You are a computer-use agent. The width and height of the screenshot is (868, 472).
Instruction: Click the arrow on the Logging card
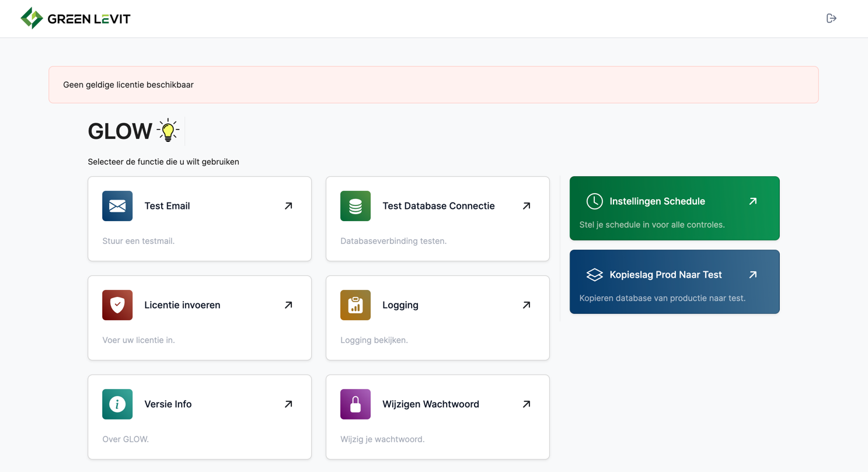525,305
